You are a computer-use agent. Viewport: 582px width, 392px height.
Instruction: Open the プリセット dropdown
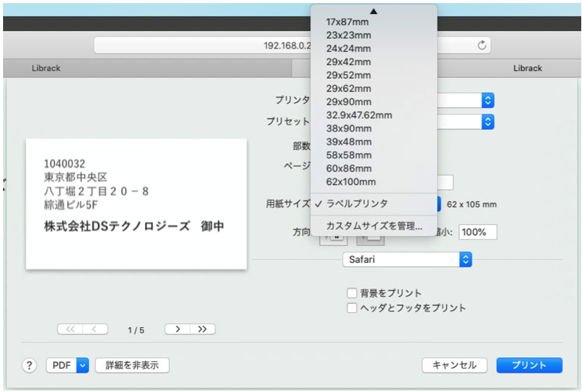[488, 121]
